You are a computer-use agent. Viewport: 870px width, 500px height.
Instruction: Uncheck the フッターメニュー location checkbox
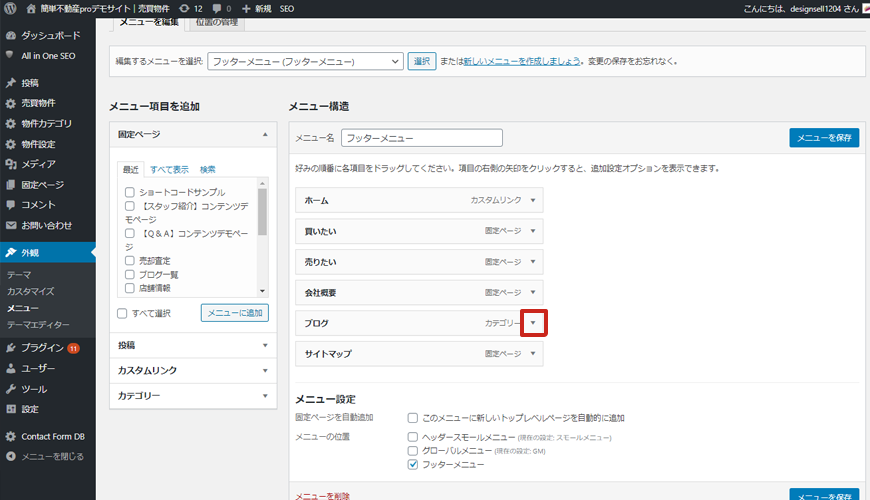(413, 465)
